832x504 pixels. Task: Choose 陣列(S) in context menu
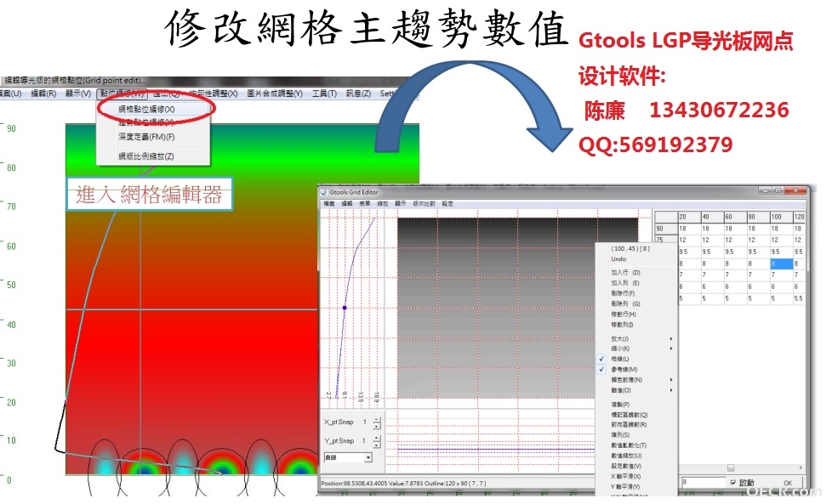(x=620, y=435)
